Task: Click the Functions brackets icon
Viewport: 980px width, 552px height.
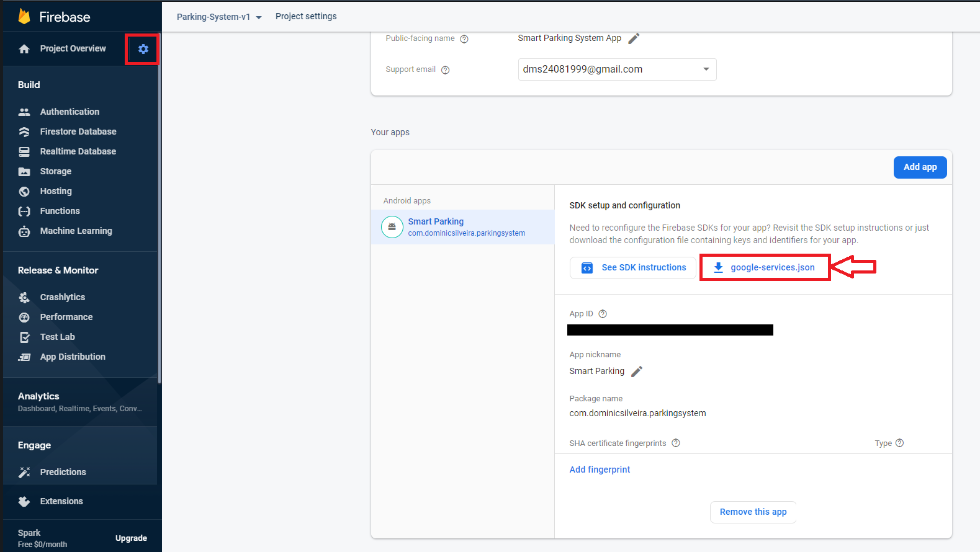Action: point(24,211)
